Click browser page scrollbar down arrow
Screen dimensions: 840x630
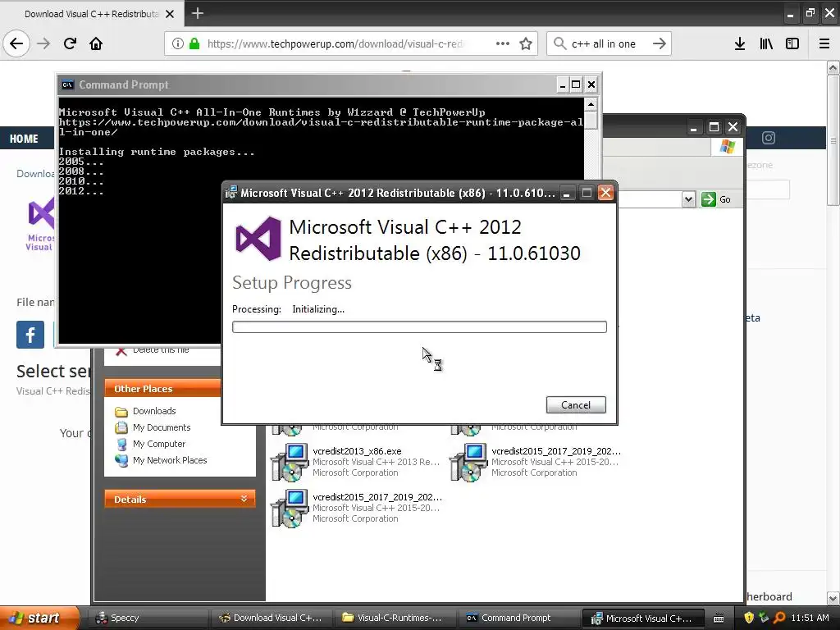point(833,598)
